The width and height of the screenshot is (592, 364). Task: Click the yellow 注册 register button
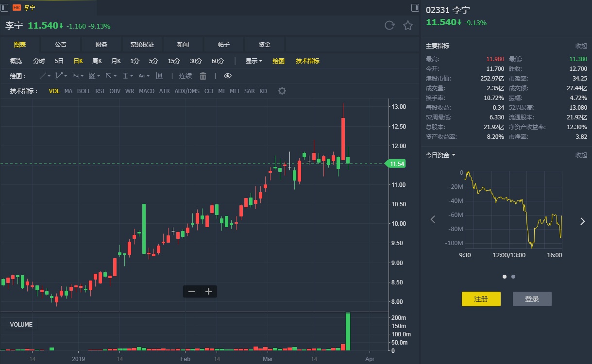pyautogui.click(x=481, y=299)
